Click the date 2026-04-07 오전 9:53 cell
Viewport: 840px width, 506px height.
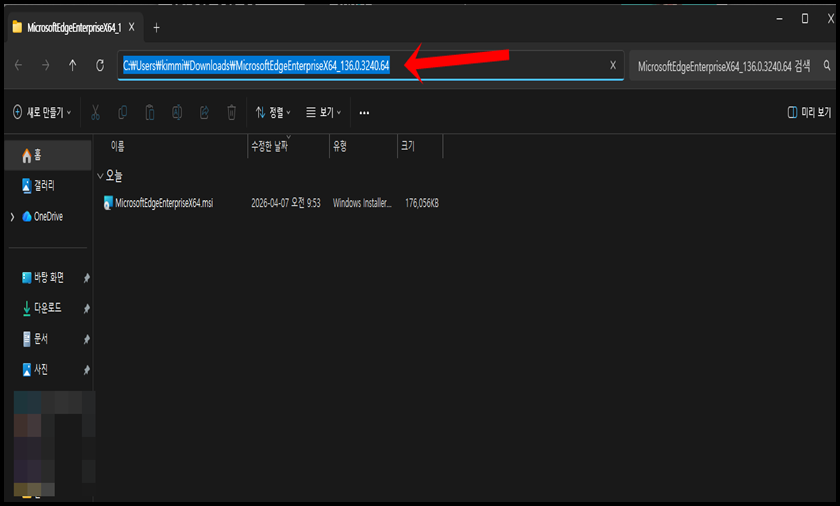[286, 203]
